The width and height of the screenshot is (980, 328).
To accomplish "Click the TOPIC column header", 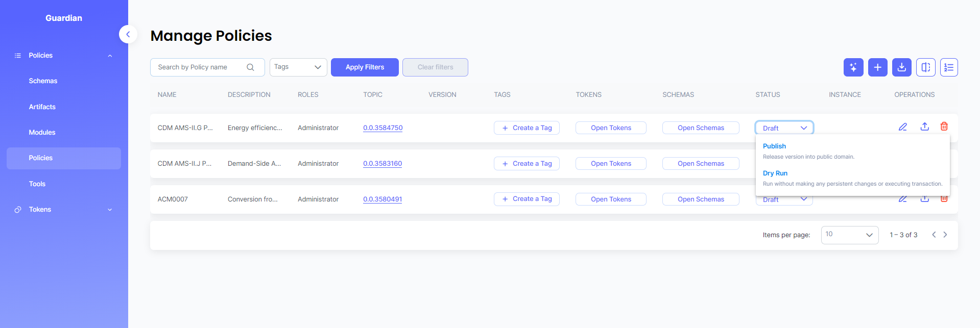I will tap(373, 95).
